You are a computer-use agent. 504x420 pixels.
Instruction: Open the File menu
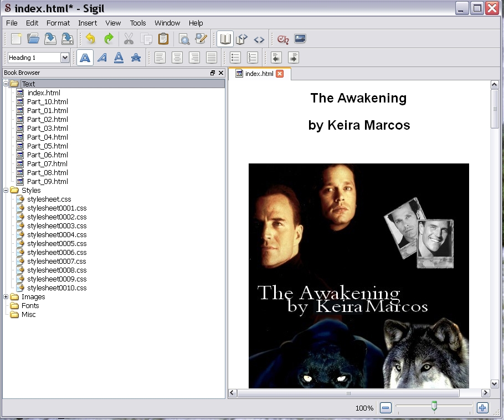coord(12,23)
